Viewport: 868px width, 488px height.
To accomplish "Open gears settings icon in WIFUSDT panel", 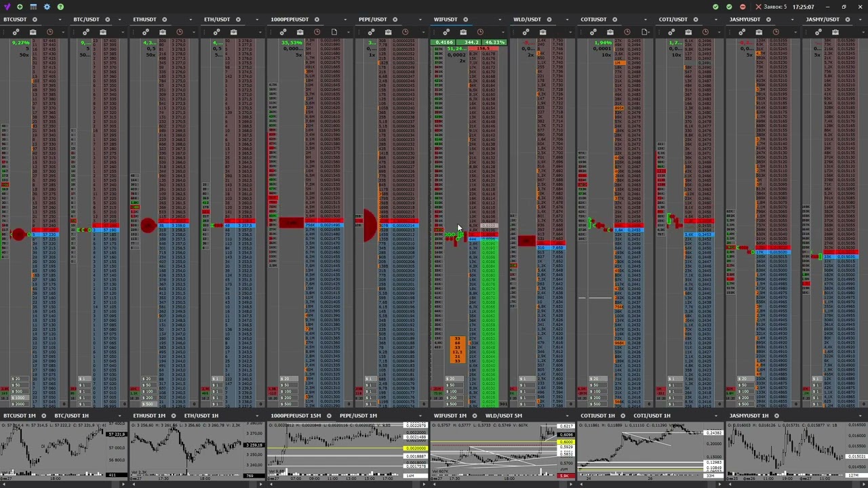I will click(446, 32).
